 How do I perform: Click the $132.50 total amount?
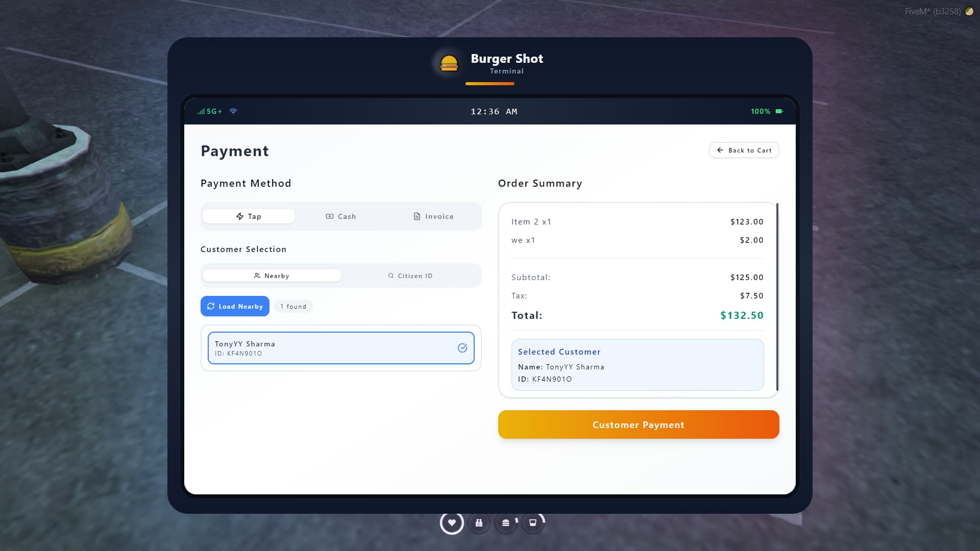click(x=742, y=315)
